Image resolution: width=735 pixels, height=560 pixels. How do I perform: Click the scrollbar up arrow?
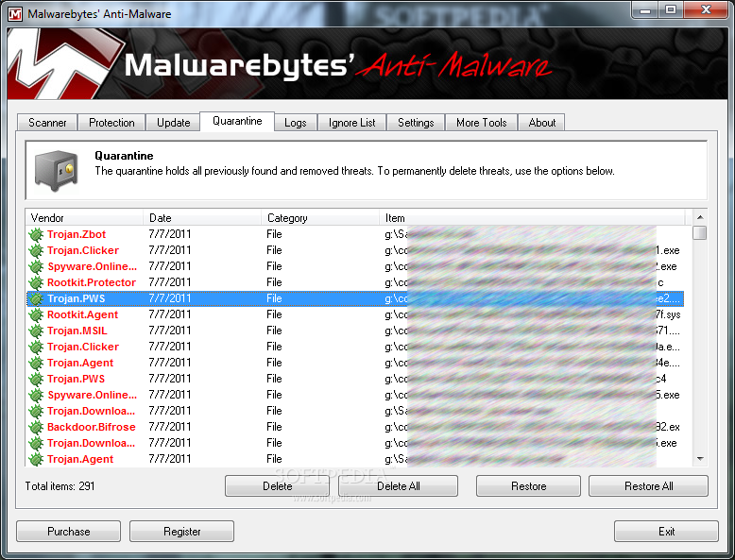pyautogui.click(x=700, y=217)
